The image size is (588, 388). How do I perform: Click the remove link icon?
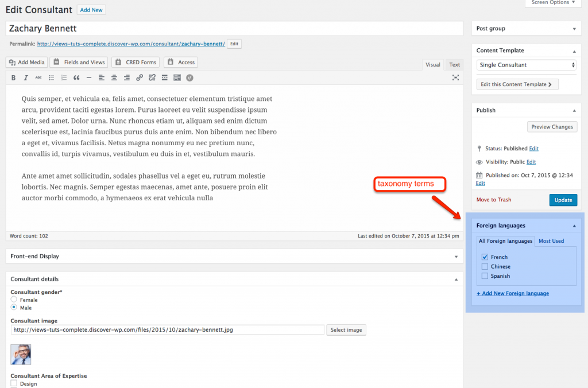click(152, 77)
